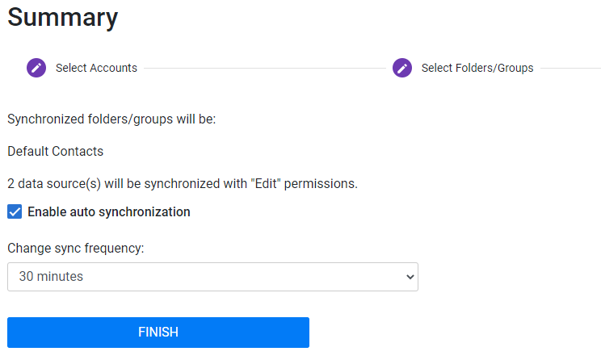Click the blue FINISH button
Viewport: 601px width, 364px height.
pos(158,333)
